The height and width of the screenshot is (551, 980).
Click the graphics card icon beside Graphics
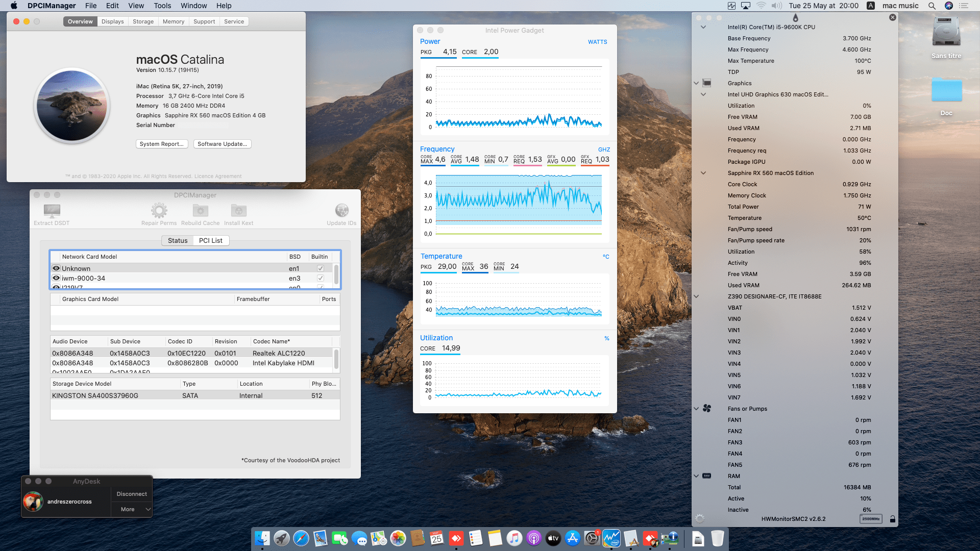(x=707, y=83)
